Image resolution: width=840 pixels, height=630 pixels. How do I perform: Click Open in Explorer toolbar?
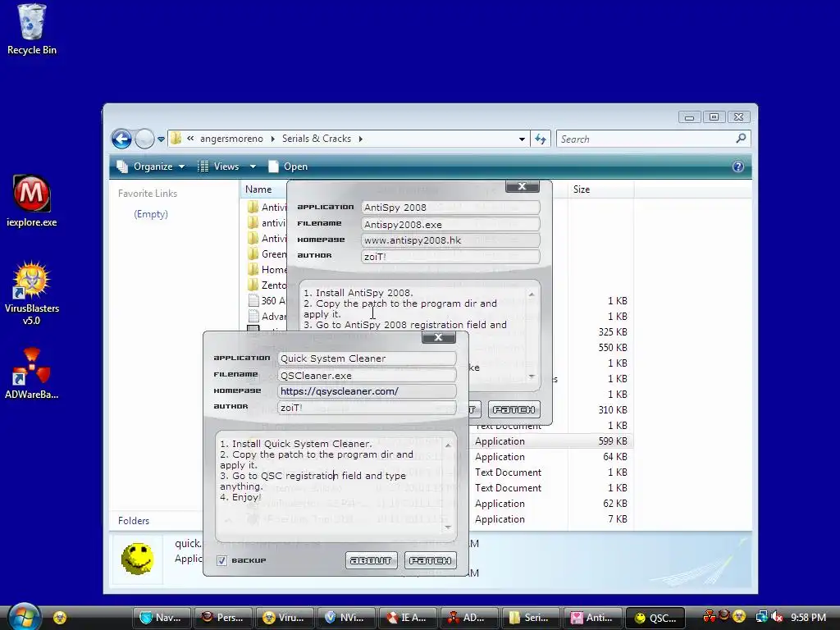pos(288,167)
